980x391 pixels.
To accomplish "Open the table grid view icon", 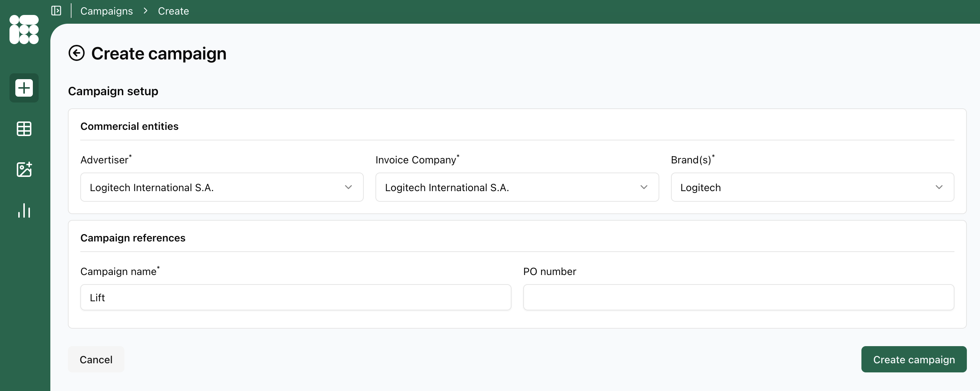I will pyautogui.click(x=24, y=129).
